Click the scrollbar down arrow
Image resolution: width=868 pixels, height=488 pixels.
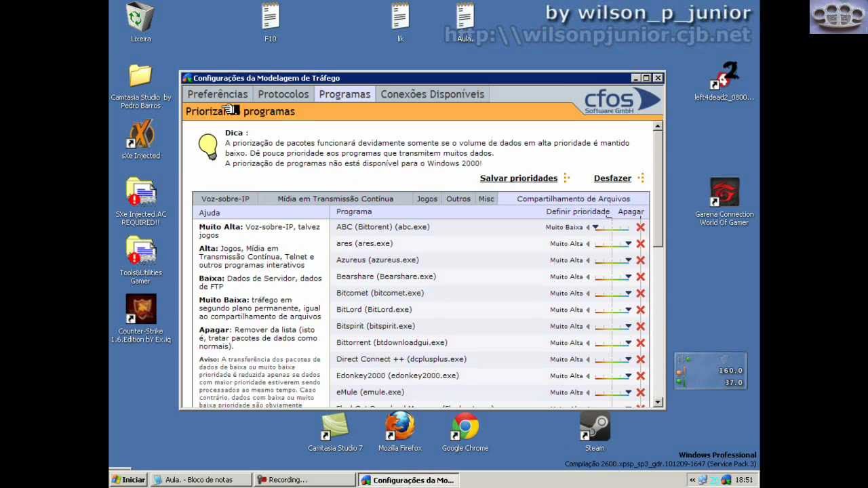pyautogui.click(x=658, y=403)
